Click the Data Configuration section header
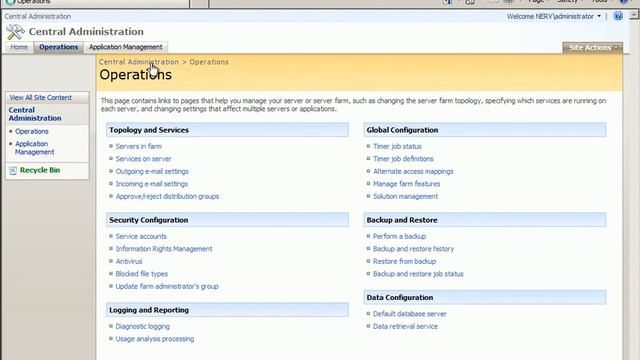 point(485,298)
